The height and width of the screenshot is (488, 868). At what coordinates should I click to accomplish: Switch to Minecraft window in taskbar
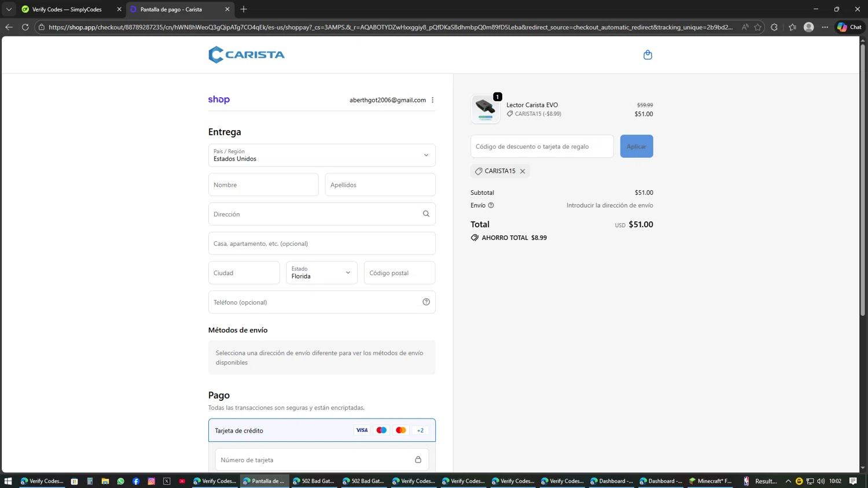(x=711, y=481)
